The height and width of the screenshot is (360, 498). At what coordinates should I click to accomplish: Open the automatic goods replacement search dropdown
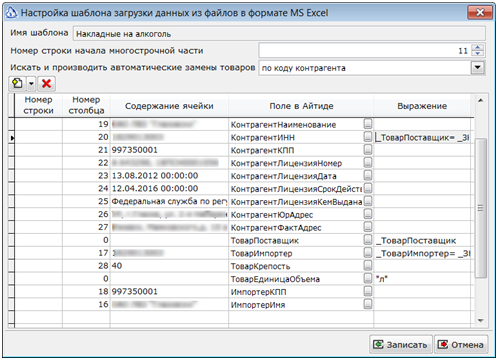478,68
